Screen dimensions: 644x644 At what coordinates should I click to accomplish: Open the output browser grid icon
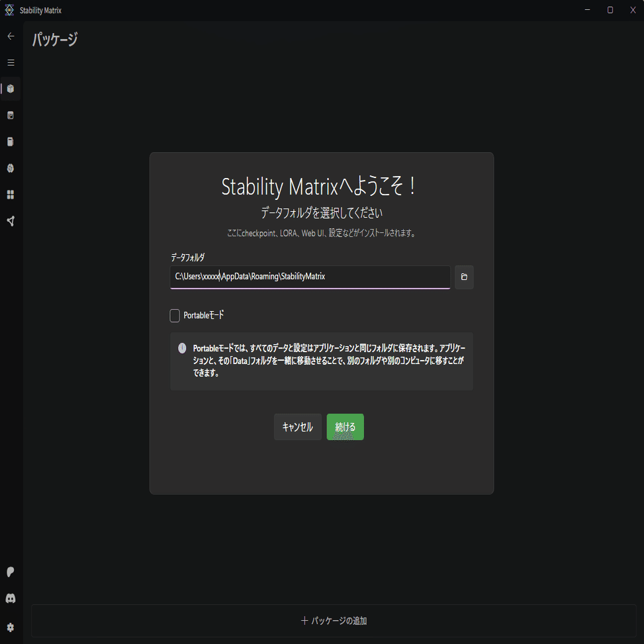point(11,195)
